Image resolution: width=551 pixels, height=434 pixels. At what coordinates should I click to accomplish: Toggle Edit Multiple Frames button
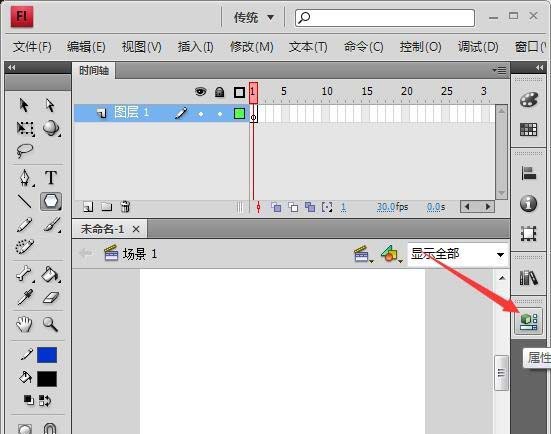[x=310, y=207]
